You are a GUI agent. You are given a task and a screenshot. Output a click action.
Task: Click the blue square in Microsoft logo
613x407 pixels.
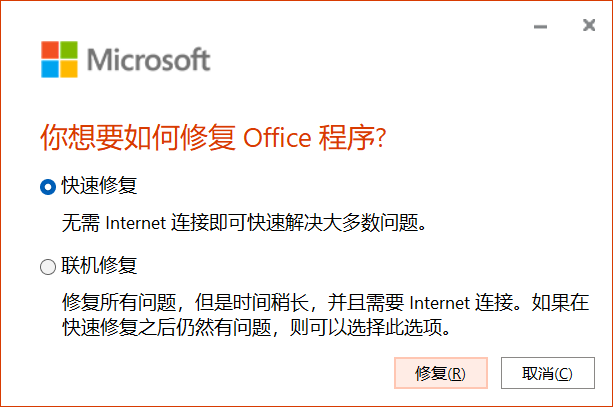(50, 68)
